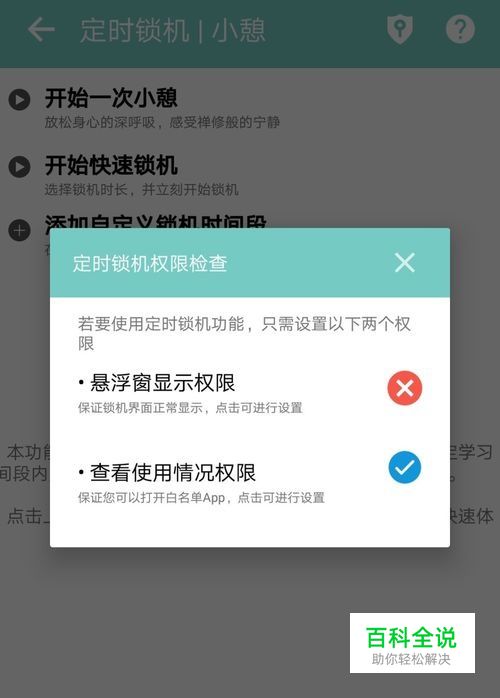Tap the 开始快速锁机 title
500x698 pixels.
(x=111, y=165)
